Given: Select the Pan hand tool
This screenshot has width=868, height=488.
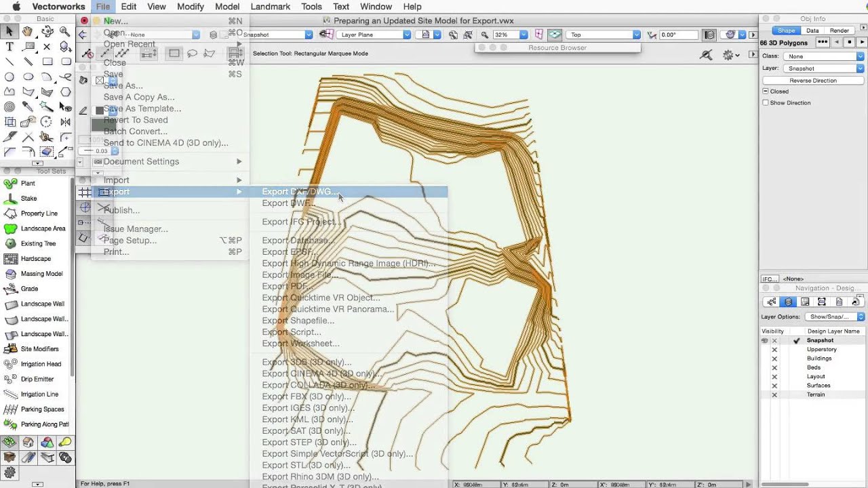Looking at the screenshot, I should (28, 31).
